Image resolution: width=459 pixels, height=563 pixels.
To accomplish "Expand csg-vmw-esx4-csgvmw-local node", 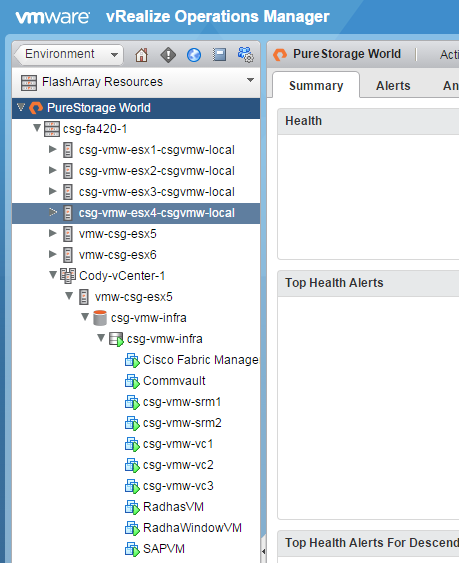I will (52, 212).
